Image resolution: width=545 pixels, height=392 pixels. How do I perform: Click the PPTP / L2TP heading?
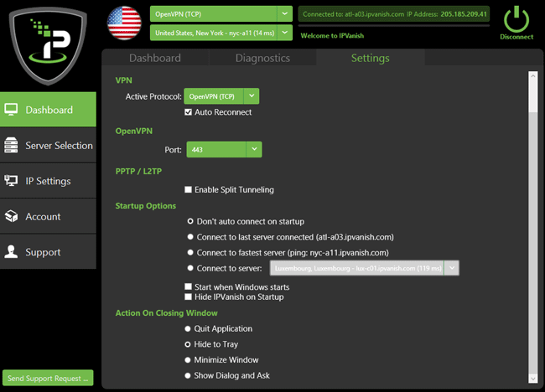(138, 171)
